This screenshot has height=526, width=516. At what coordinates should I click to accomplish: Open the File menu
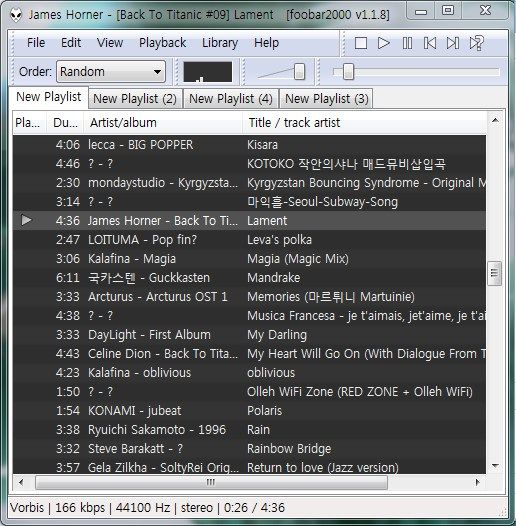[36, 43]
